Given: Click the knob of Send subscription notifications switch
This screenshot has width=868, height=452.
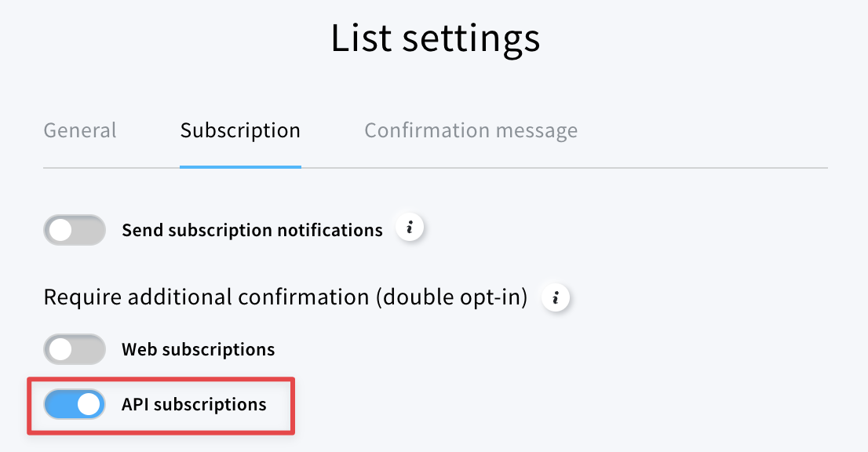Looking at the screenshot, I should (61, 230).
